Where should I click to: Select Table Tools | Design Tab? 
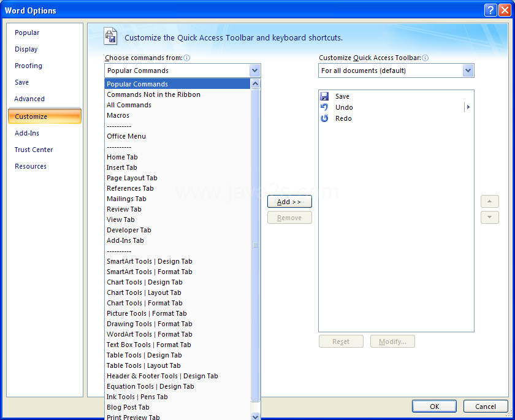(x=177, y=355)
